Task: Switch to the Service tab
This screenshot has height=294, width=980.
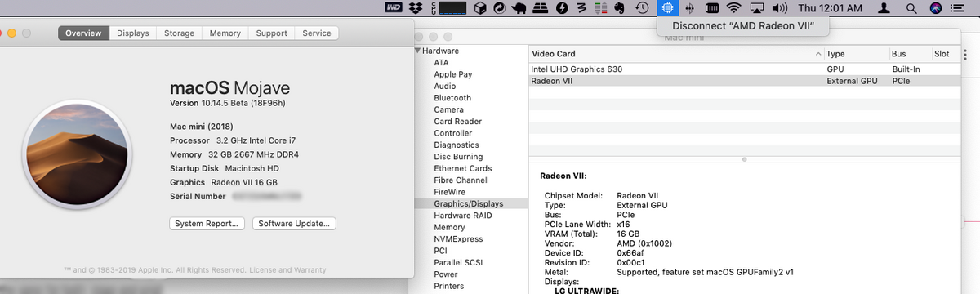Action: coord(317,33)
